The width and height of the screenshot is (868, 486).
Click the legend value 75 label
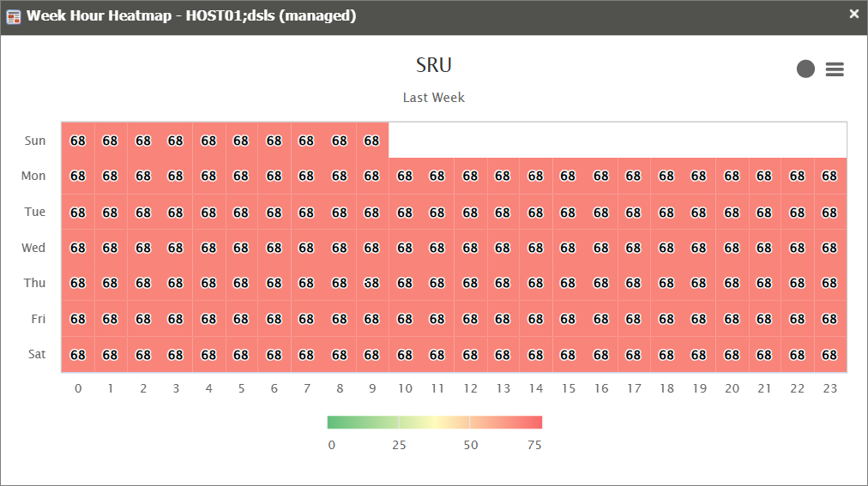[x=534, y=445]
